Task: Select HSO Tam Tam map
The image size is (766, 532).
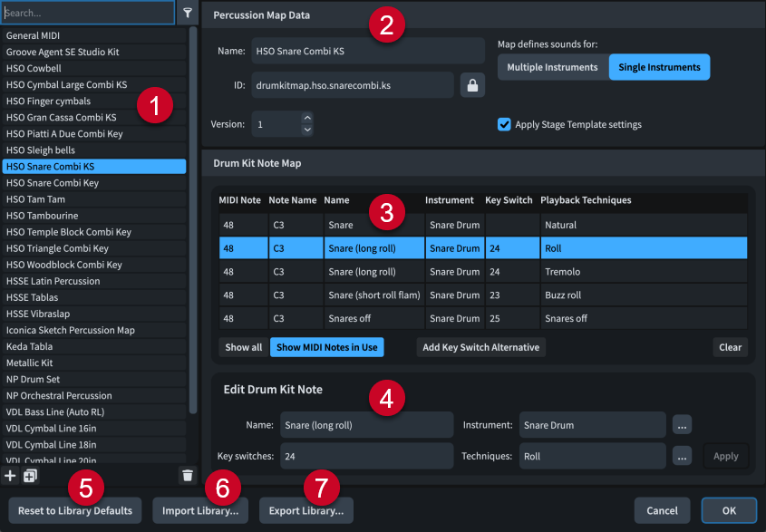Action: (x=93, y=199)
